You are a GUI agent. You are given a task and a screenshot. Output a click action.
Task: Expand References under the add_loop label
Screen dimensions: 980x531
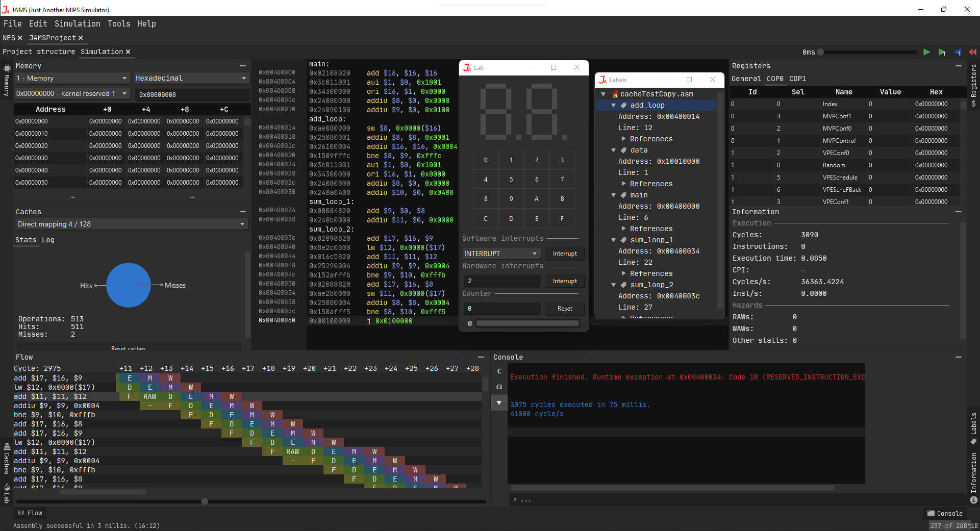click(x=623, y=139)
